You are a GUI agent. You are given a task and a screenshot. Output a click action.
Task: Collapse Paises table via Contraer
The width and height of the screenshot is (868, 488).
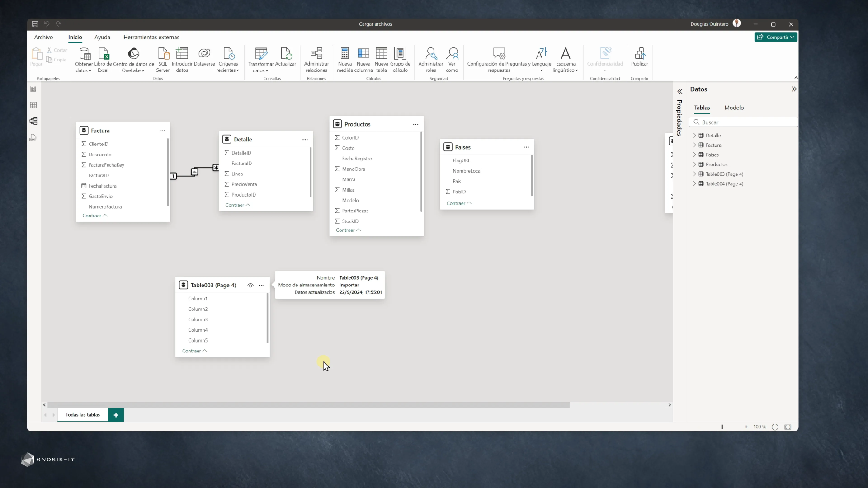459,203
